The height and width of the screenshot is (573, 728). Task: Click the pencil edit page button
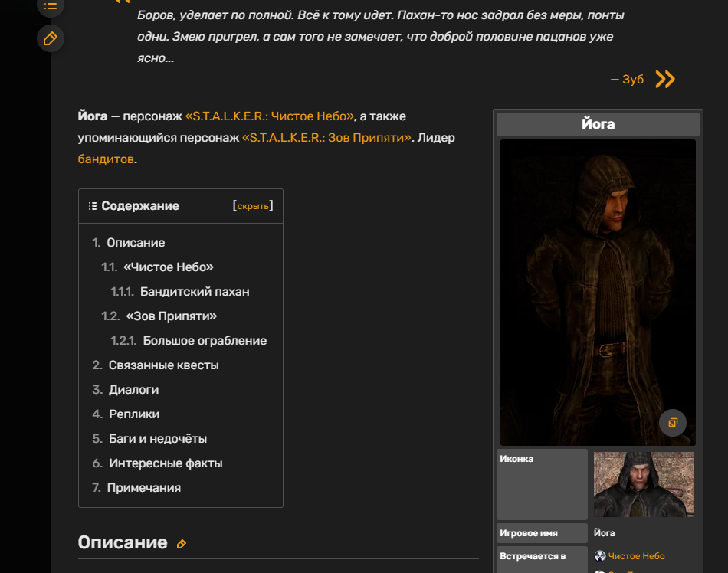tap(51, 38)
